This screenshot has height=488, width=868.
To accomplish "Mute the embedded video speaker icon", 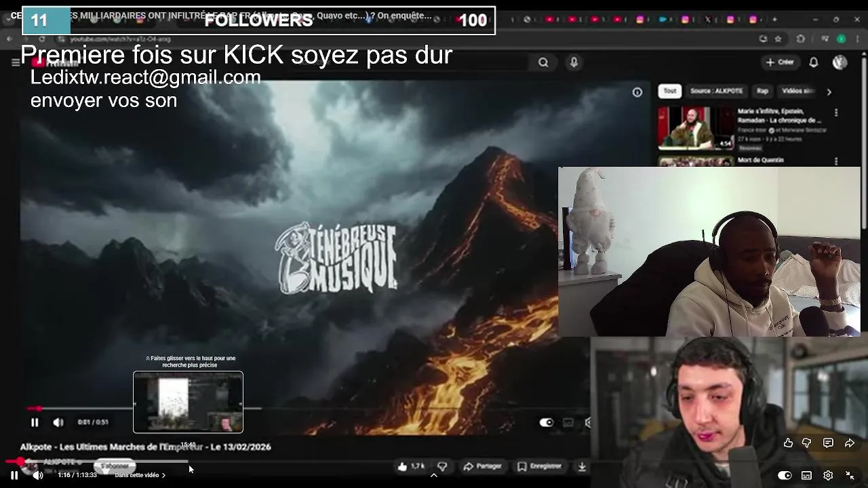I will pyautogui.click(x=58, y=422).
